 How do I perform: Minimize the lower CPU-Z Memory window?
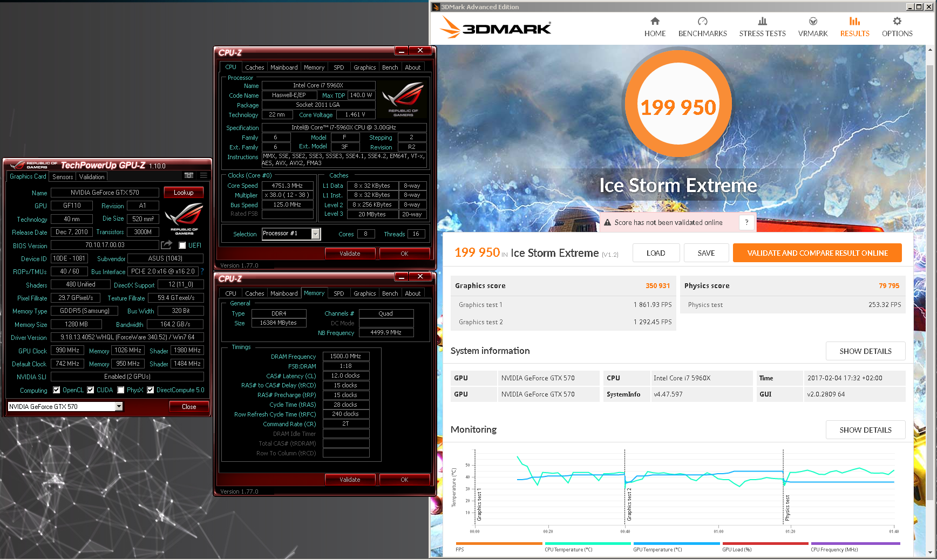tap(402, 277)
